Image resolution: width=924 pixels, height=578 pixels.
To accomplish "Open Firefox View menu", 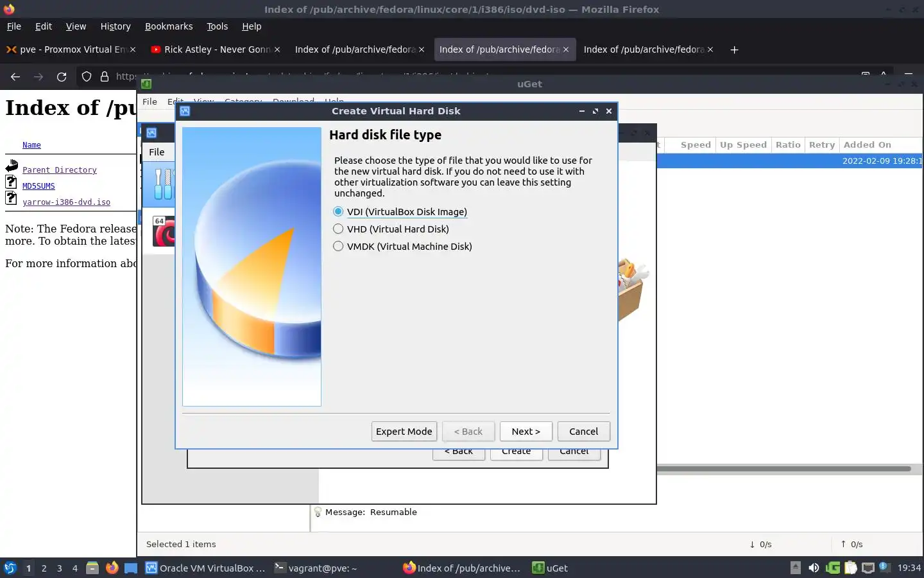I will 76,26.
